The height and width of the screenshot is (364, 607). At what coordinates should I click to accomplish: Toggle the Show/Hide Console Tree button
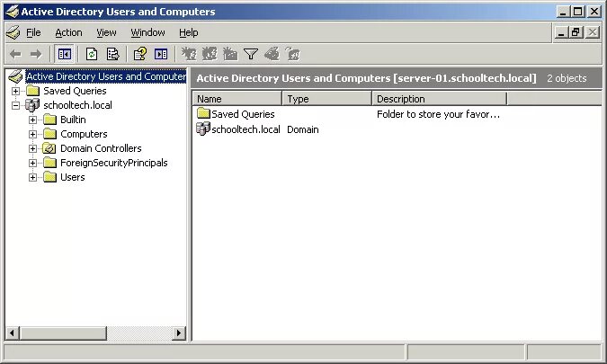(64, 54)
